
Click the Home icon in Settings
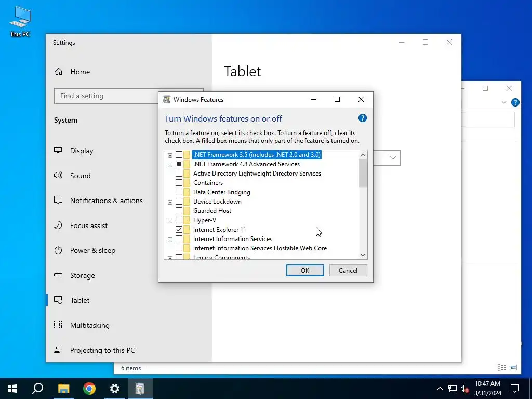pyautogui.click(x=59, y=72)
